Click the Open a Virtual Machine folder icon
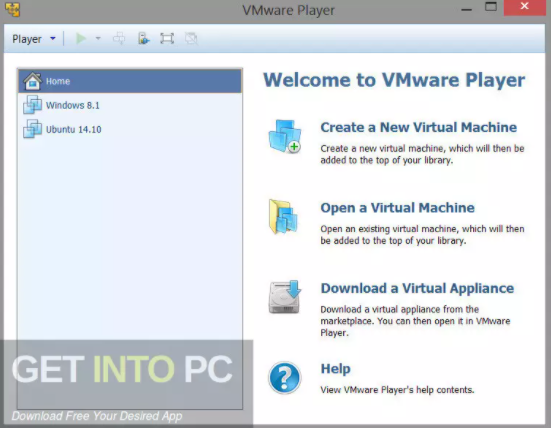This screenshot has width=551, height=428. [x=283, y=216]
